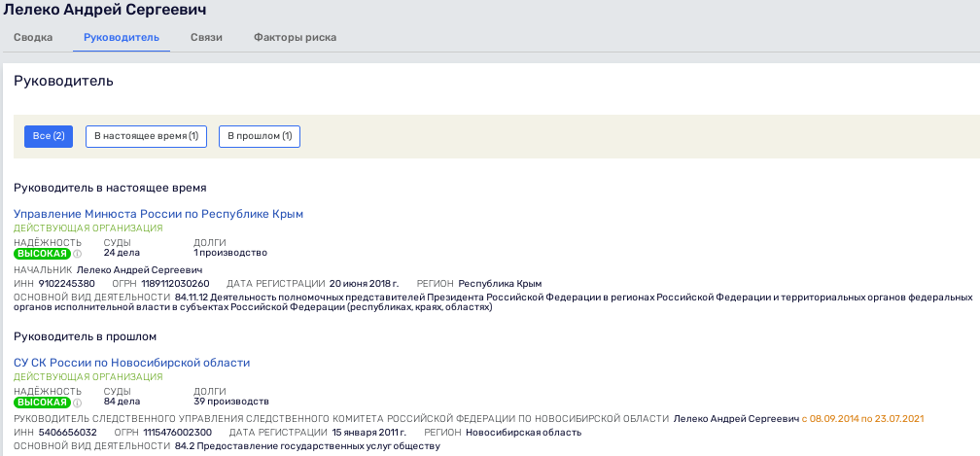Image resolution: width=980 pixels, height=456 pixels.
Task: Open СУ СК России по Новосибирской области link
Action: coord(131,363)
